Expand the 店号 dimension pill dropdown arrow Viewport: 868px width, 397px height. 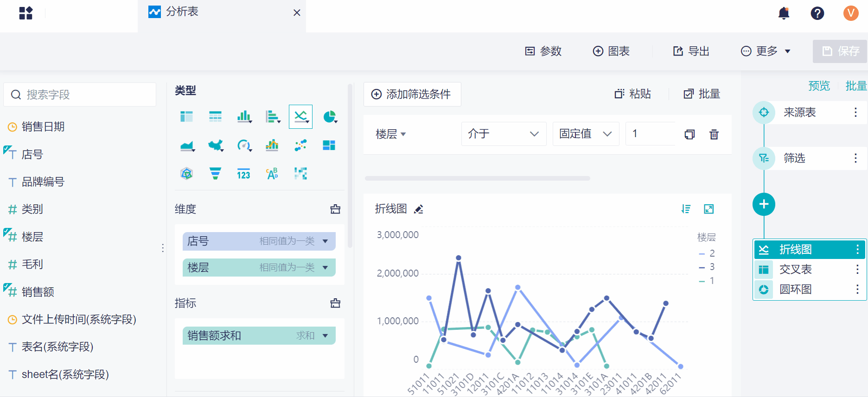click(x=325, y=241)
